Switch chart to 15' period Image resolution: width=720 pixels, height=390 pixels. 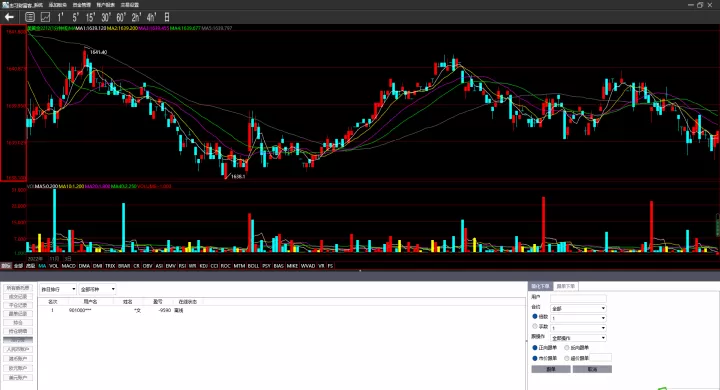coord(90,17)
